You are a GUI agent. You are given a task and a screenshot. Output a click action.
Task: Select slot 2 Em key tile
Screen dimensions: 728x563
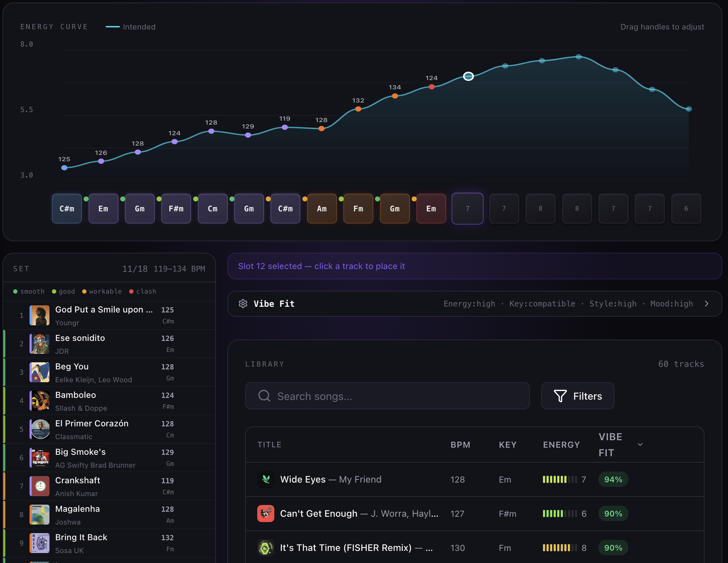[103, 209]
